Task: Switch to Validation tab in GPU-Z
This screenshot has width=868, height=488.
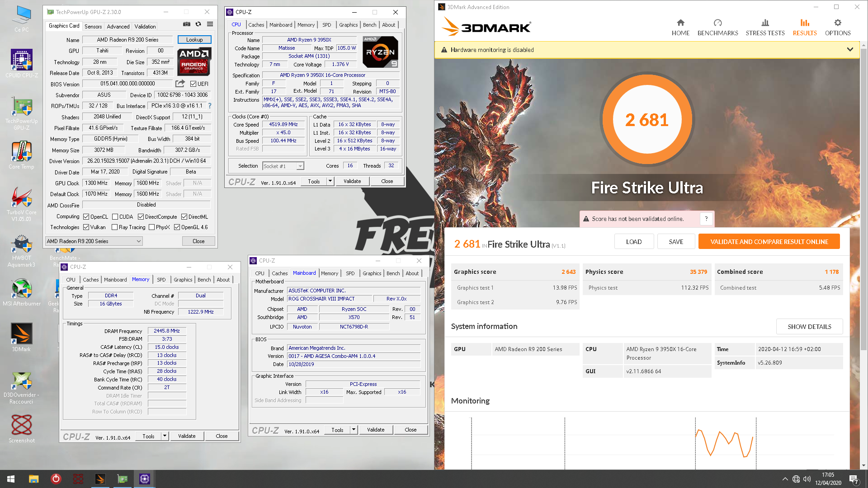Action: 145,27
